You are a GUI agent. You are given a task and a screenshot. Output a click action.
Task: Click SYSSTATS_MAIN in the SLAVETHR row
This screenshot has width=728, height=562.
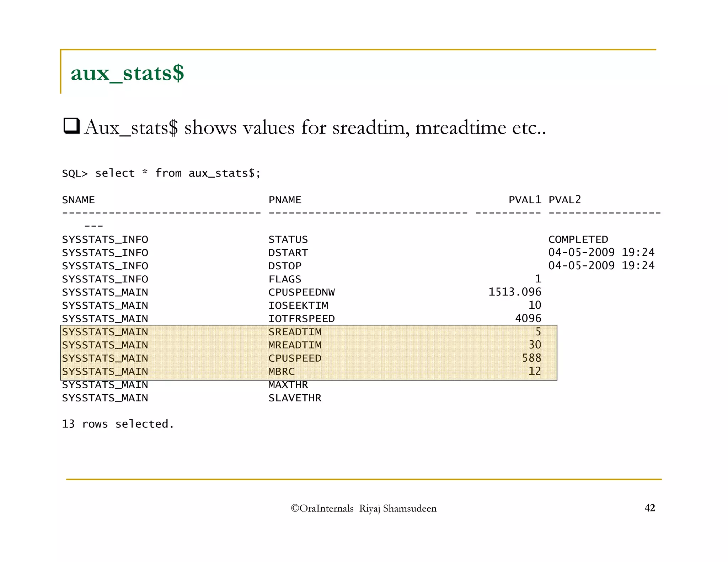[105, 398]
